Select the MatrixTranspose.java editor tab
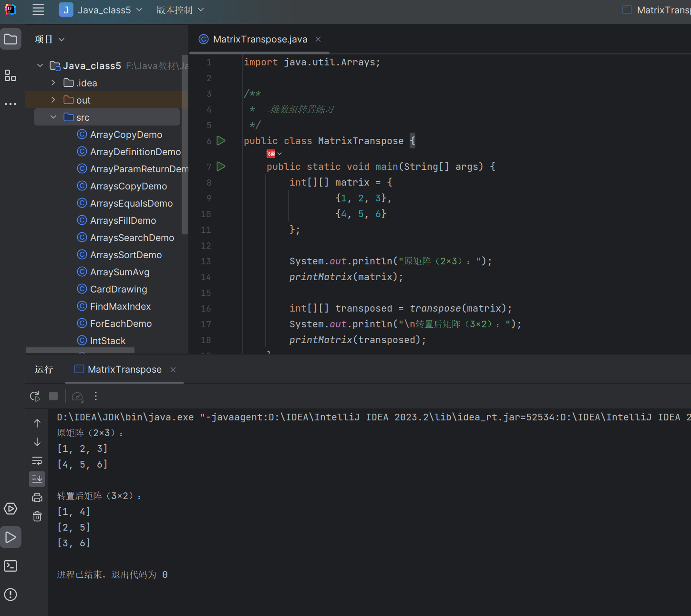The image size is (691, 616). click(260, 39)
